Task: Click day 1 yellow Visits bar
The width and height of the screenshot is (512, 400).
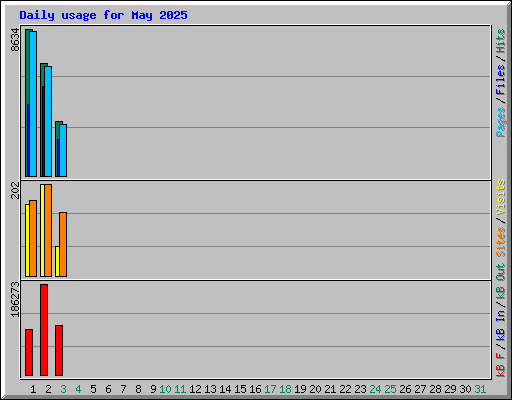Action: pyautogui.click(x=27, y=240)
